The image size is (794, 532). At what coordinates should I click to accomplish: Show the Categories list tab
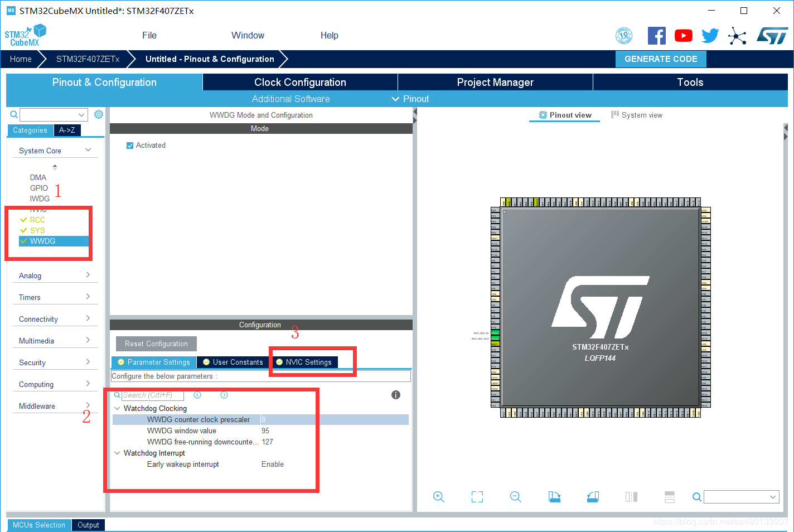point(30,130)
